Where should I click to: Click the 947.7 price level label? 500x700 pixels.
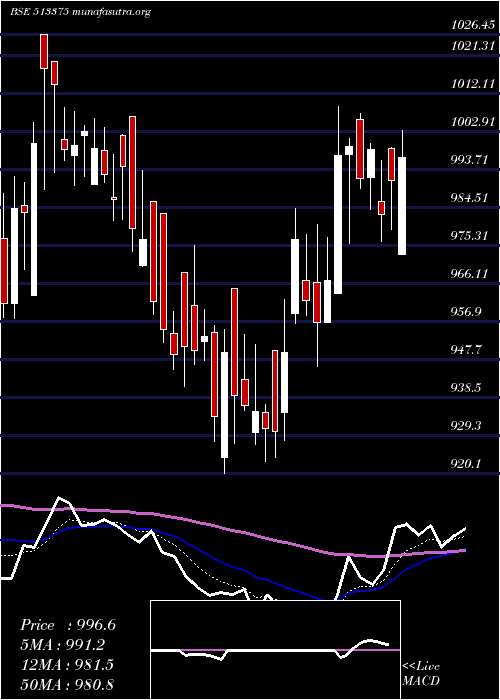point(466,349)
